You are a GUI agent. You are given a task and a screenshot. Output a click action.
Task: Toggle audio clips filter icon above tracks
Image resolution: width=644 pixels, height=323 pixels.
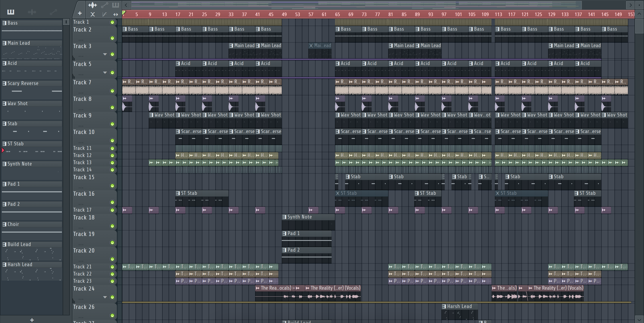click(x=93, y=5)
